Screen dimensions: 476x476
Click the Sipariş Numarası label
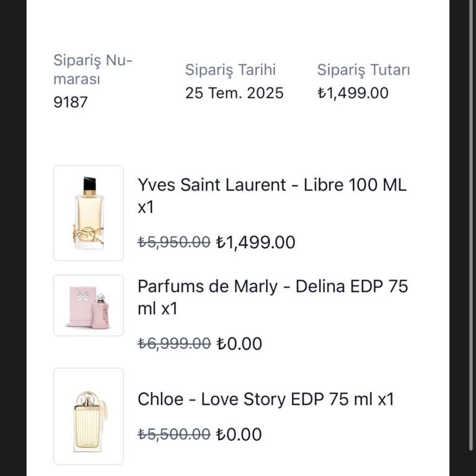click(93, 70)
